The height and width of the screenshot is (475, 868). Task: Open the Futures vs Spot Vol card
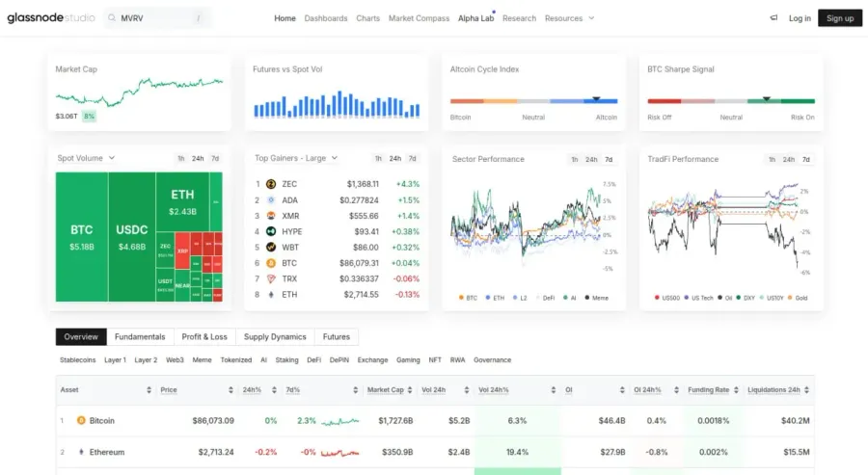pyautogui.click(x=337, y=92)
